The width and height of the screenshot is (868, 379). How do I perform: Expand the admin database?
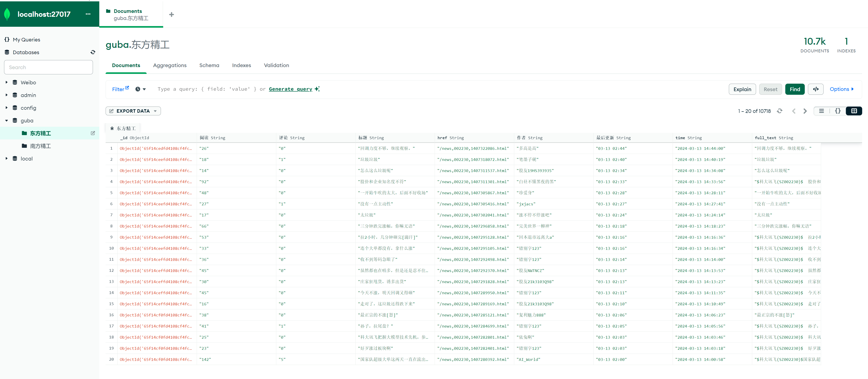6,95
